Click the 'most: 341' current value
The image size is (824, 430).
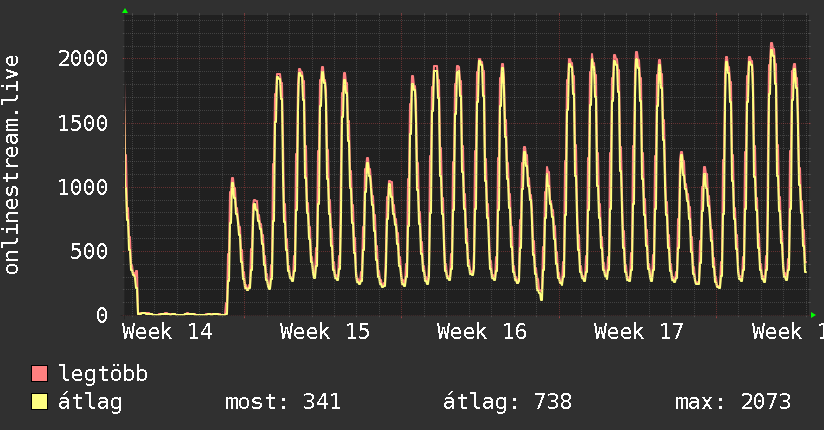[283, 402]
